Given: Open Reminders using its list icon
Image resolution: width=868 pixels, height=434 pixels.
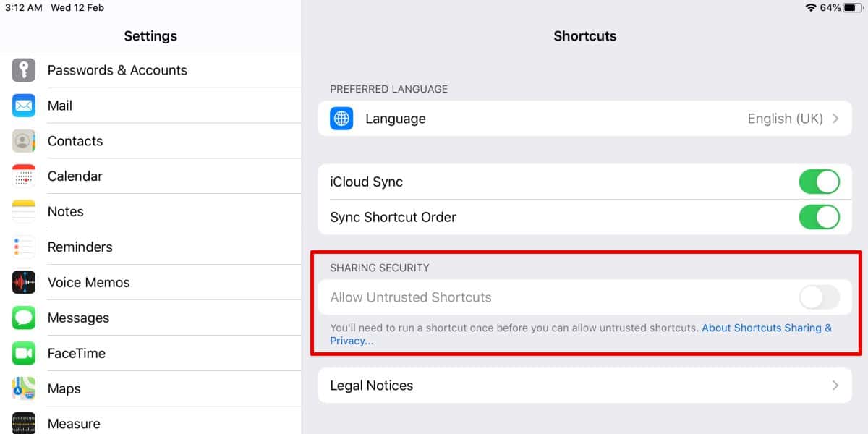Looking at the screenshot, I should (x=24, y=247).
